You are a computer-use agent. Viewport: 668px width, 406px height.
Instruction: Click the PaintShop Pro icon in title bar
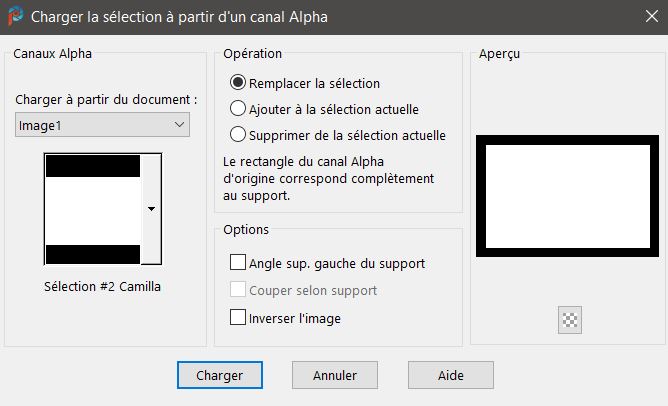pos(16,17)
